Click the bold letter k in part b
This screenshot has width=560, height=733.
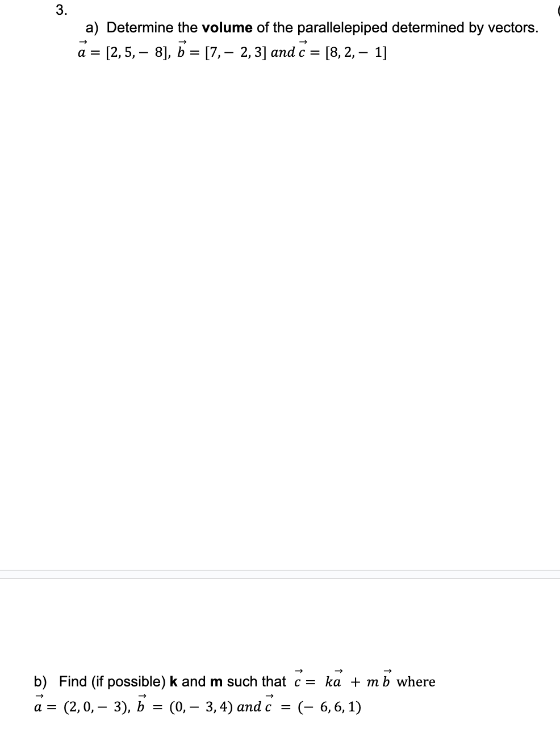point(174,681)
